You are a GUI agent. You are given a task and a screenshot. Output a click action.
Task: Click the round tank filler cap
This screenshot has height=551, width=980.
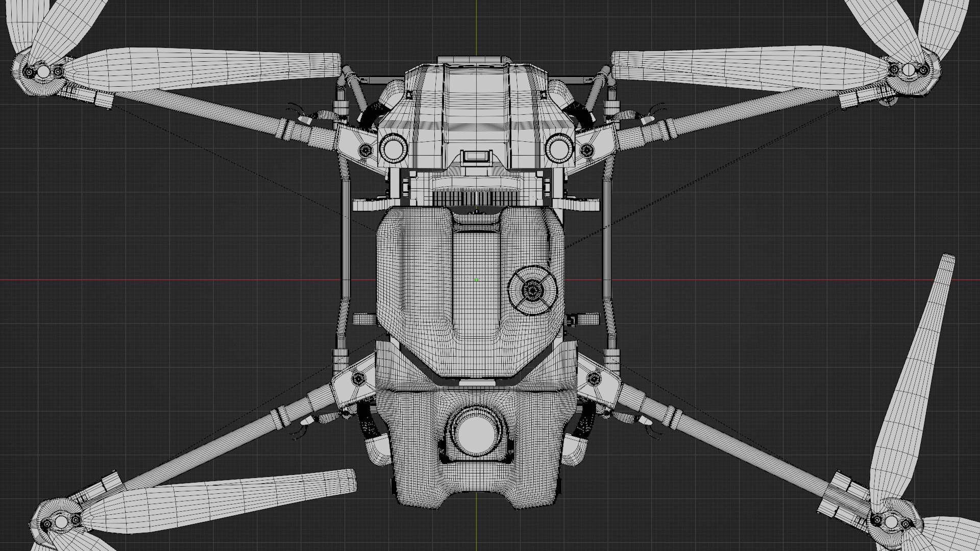[x=532, y=290]
